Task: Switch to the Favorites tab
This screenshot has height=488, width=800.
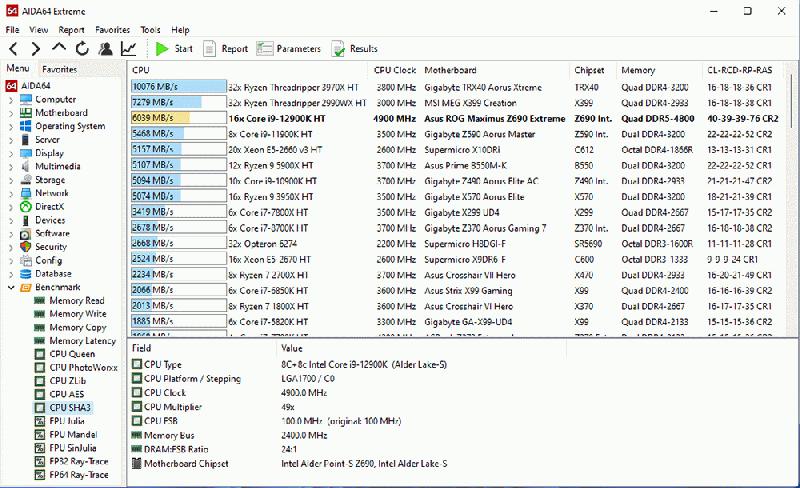Action: pos(58,69)
